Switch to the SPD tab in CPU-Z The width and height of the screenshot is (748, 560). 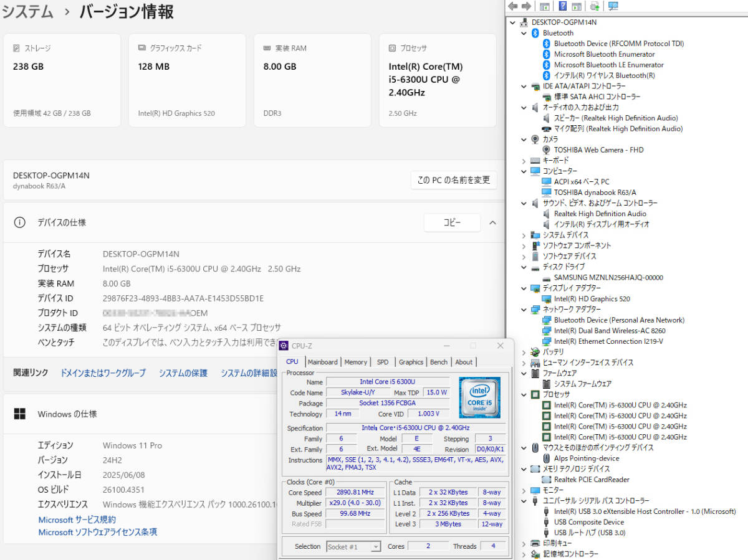(x=383, y=362)
